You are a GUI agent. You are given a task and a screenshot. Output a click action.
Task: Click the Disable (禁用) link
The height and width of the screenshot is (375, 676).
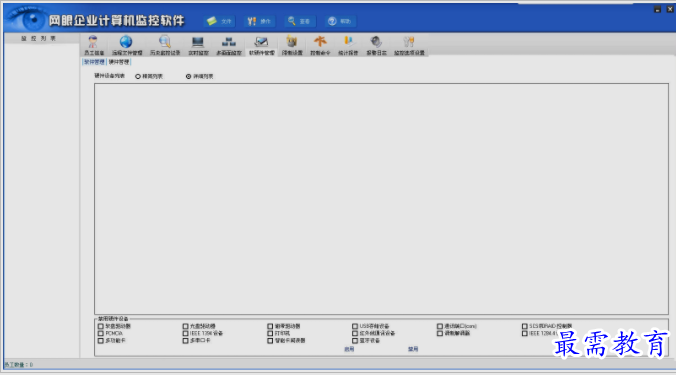pyautogui.click(x=413, y=349)
